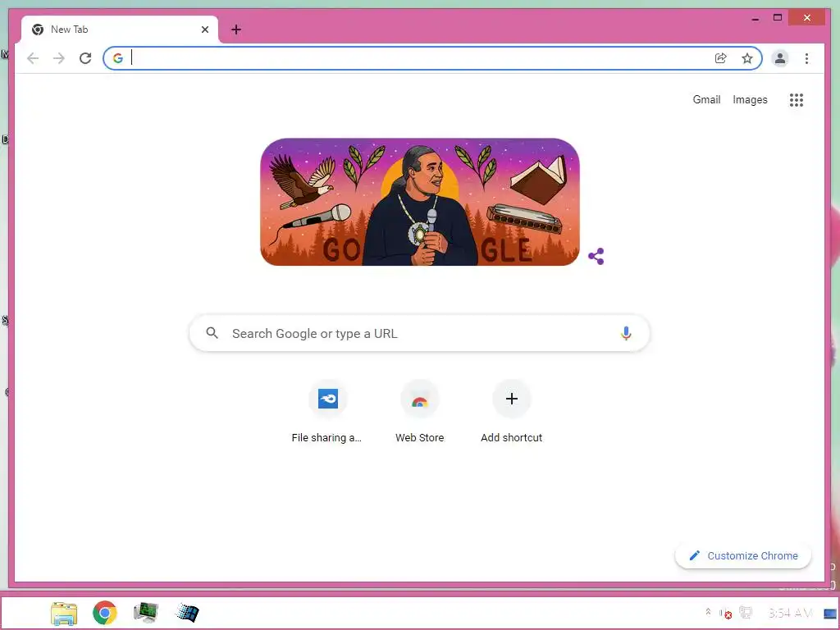Click the Google G icon in address bar

tap(118, 58)
